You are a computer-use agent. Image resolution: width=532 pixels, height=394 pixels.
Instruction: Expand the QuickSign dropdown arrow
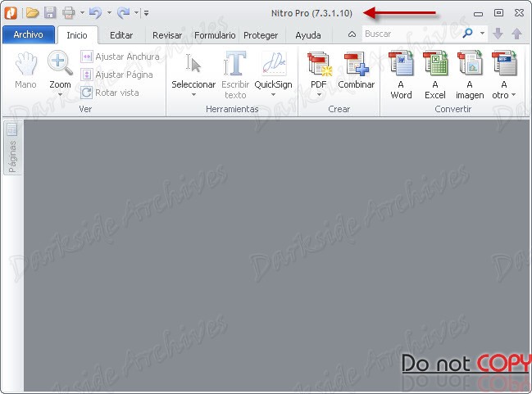point(274,95)
